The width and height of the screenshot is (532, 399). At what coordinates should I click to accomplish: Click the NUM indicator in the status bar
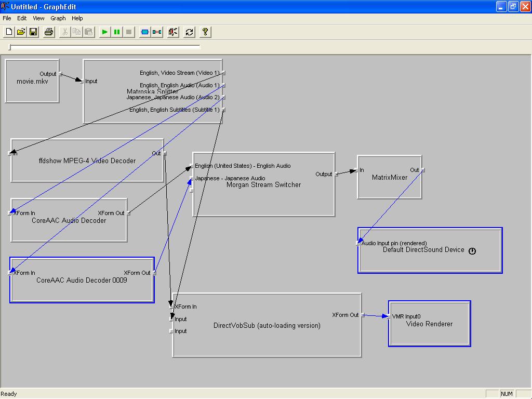(x=507, y=394)
